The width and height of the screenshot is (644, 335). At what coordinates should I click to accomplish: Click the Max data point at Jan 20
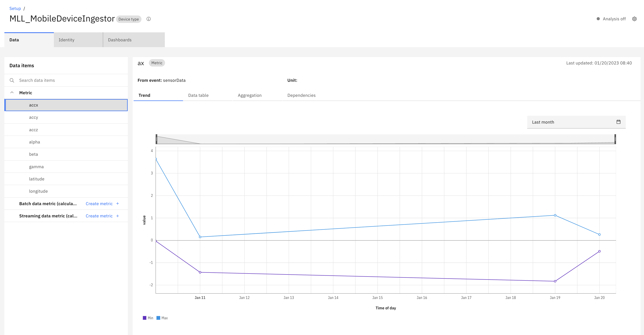click(599, 234)
